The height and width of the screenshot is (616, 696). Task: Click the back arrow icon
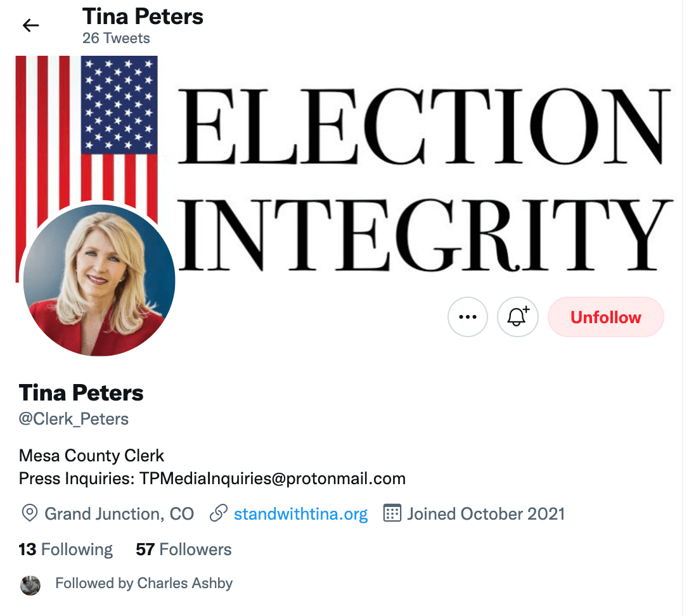[30, 25]
